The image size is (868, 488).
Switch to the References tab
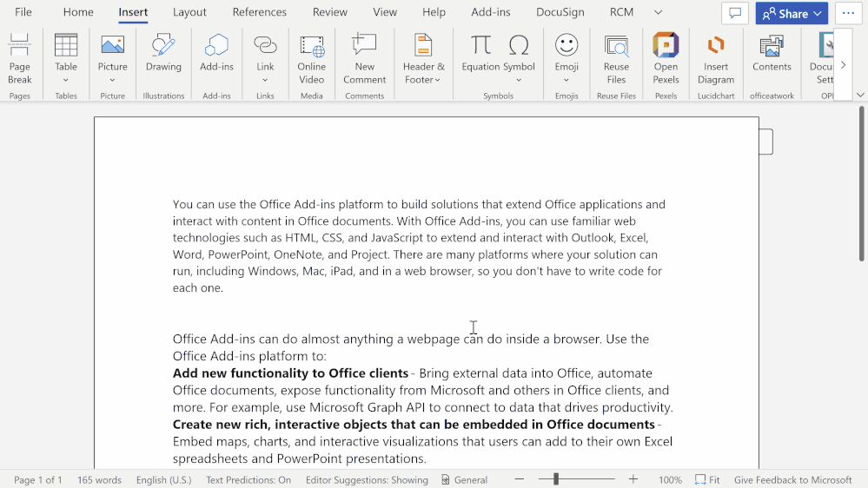[x=259, y=12]
